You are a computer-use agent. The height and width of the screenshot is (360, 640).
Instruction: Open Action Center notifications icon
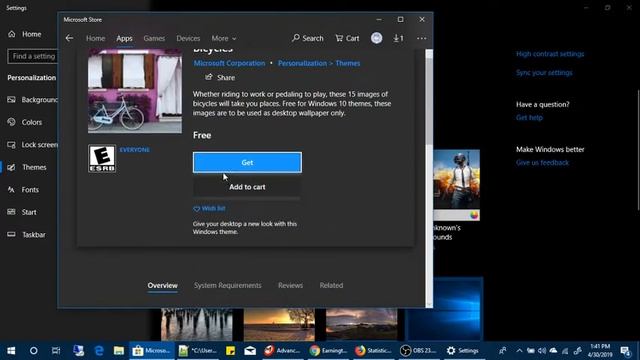(625, 351)
